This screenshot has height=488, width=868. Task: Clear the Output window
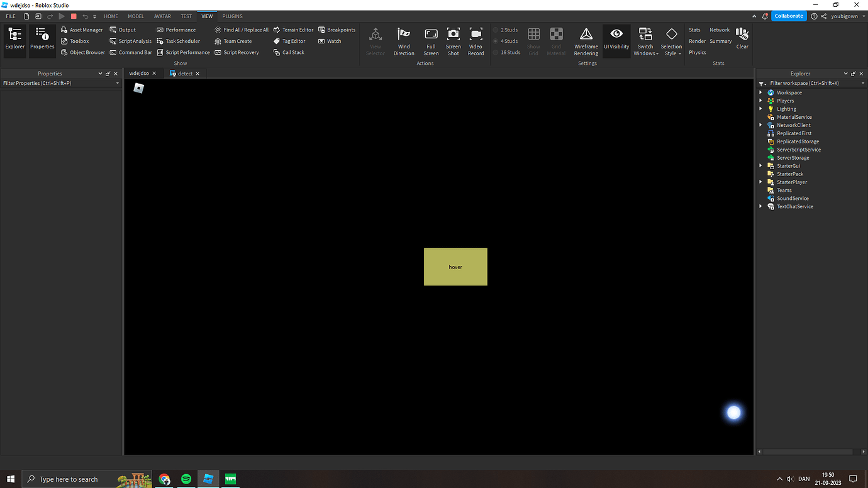click(742, 41)
